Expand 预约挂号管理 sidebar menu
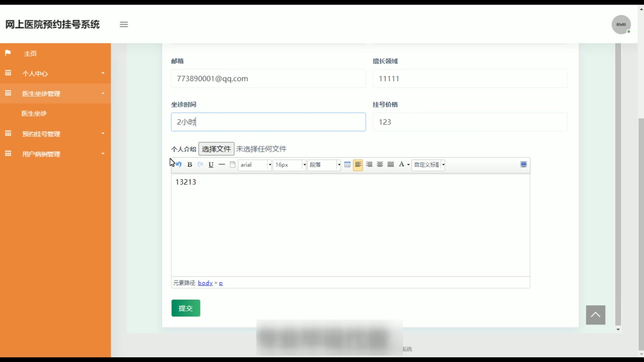 [x=41, y=134]
